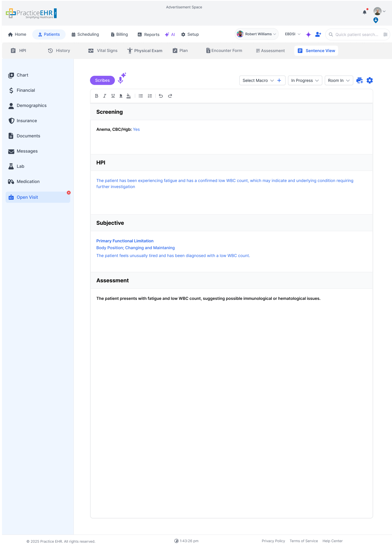This screenshot has width=392, height=548.
Task: Toggle italic text formatting
Action: coord(105,96)
